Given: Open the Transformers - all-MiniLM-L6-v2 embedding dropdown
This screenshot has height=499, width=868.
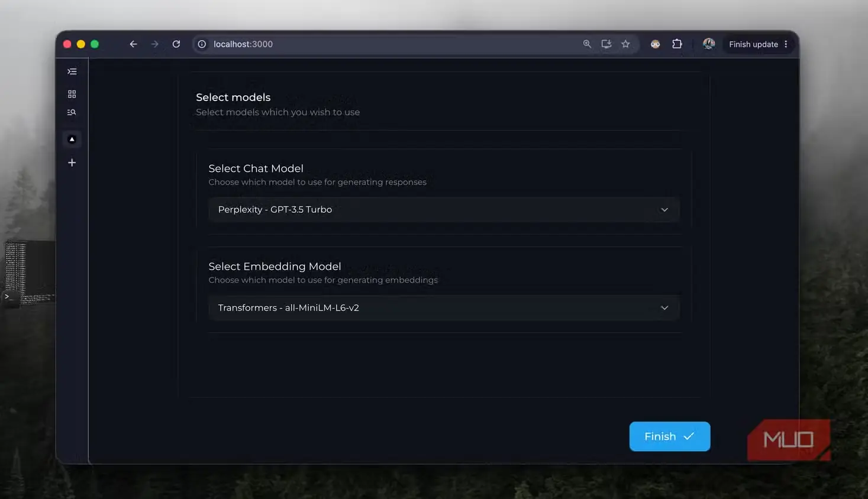Looking at the screenshot, I should point(444,308).
